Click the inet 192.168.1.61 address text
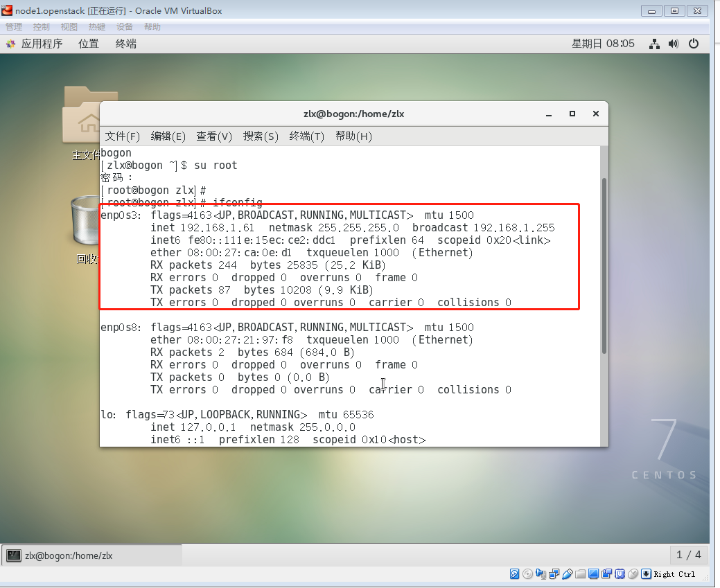This screenshot has width=720, height=588. coord(202,228)
